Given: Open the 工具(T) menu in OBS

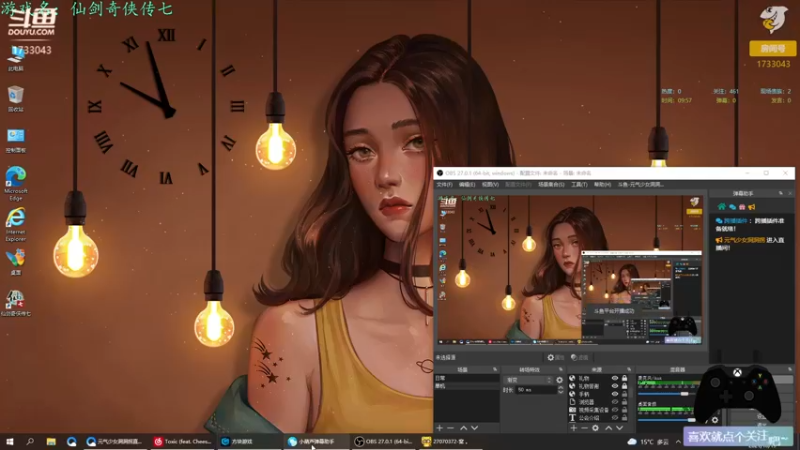Looking at the screenshot, I should pyautogui.click(x=579, y=184).
